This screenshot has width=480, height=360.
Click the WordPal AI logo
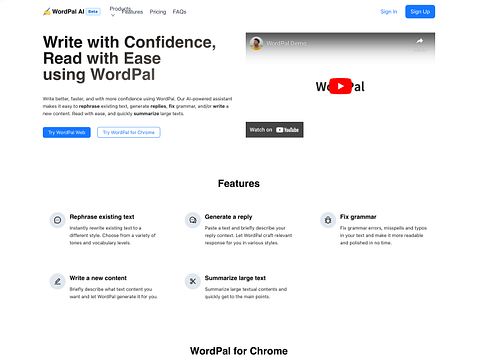64,12
